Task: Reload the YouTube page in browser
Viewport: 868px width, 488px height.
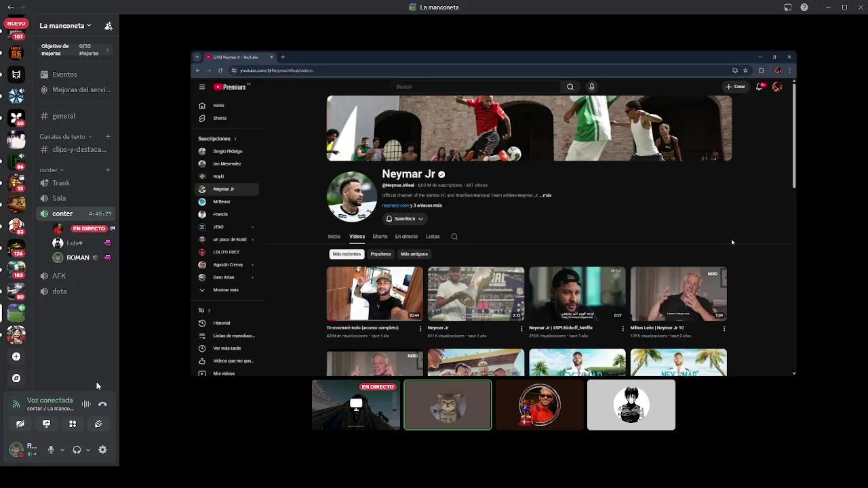Action: click(220, 70)
